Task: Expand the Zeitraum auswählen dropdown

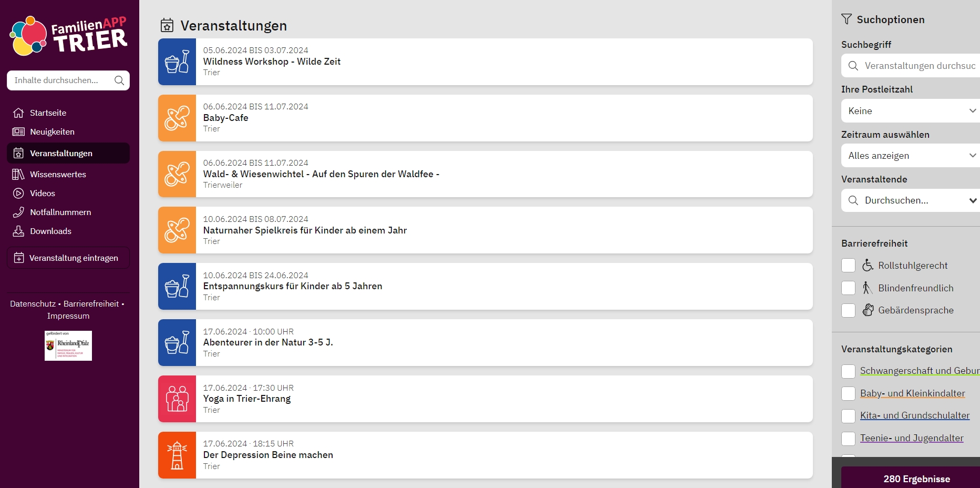Action: click(911, 156)
